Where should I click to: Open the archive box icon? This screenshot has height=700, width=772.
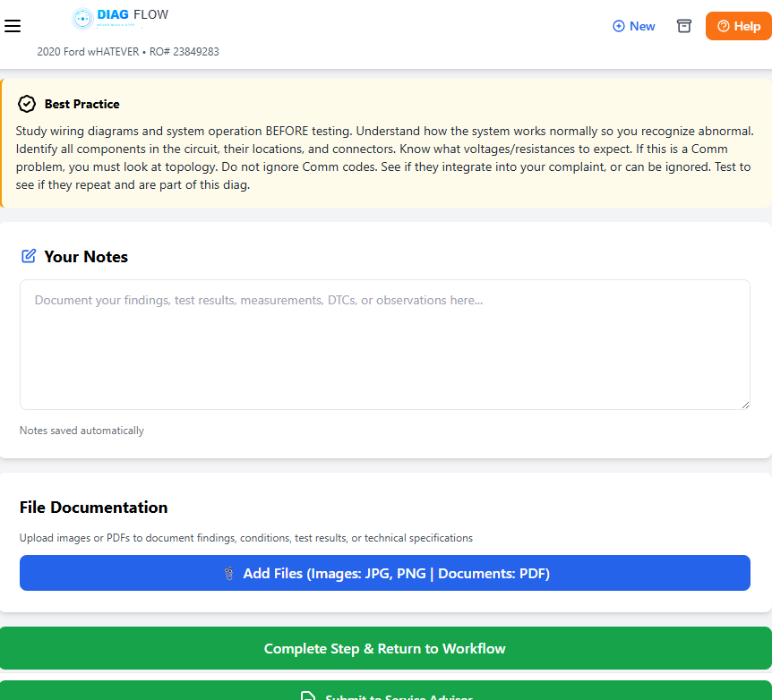[684, 26]
